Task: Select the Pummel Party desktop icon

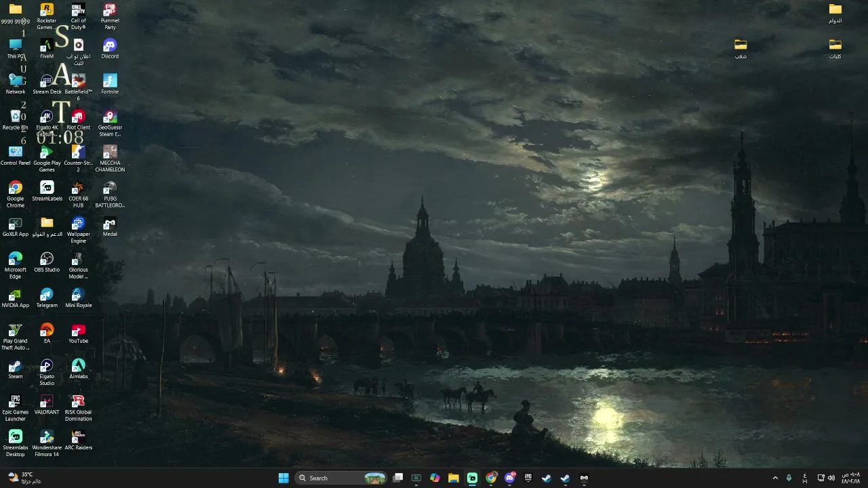Action: (x=110, y=16)
